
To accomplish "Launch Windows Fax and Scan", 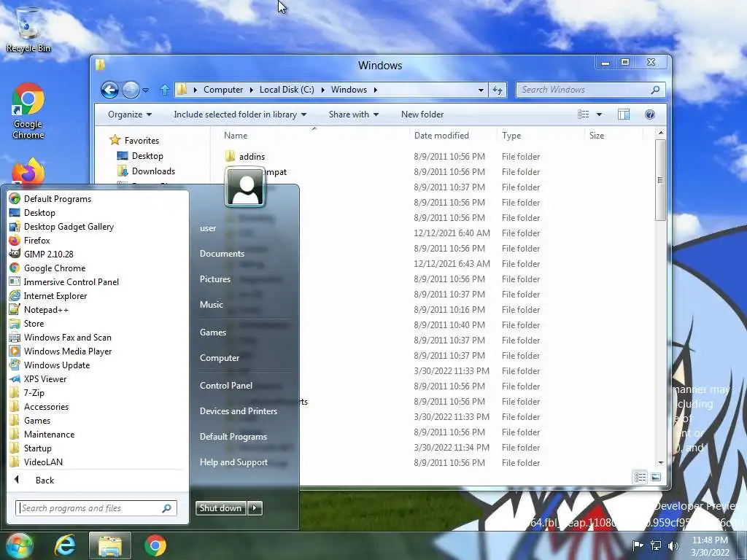I will [61, 337].
